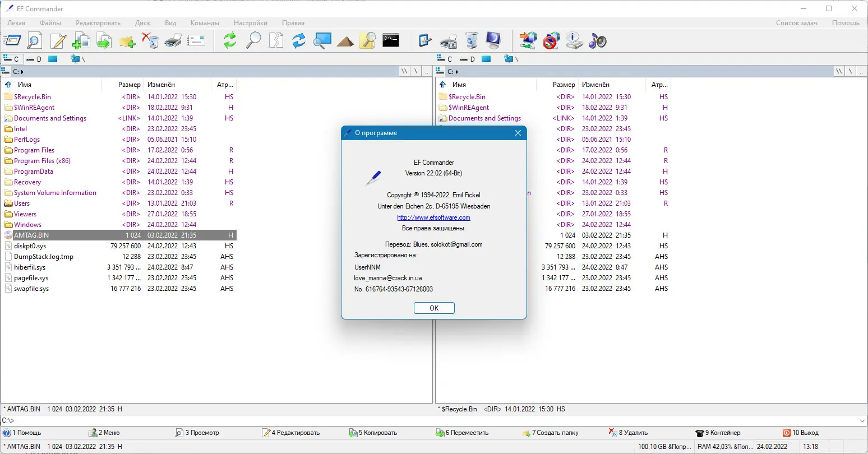Click the disk information toolbar icon
Screen dimensions: 868x454
pyautogui.click(x=574, y=40)
